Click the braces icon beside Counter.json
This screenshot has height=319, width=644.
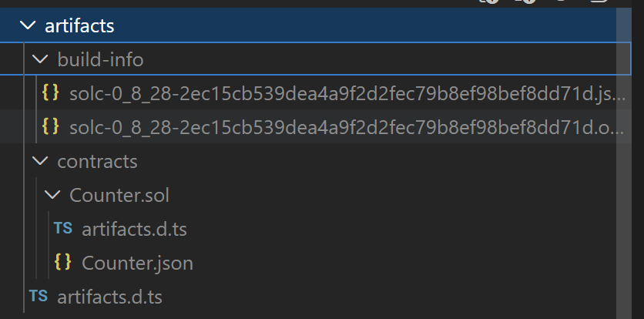coord(63,263)
